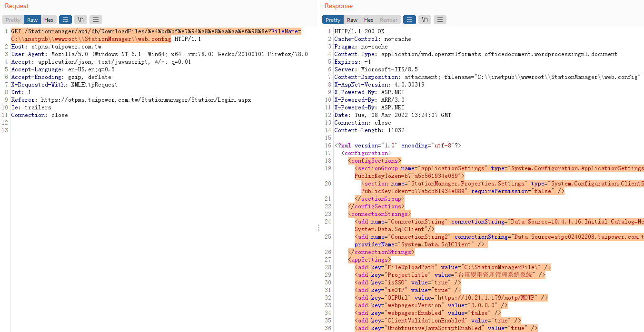This screenshot has height=332, width=644.
Task: Click the FileUploadPath C:\StationManagerFile\ entry
Action: (453, 267)
